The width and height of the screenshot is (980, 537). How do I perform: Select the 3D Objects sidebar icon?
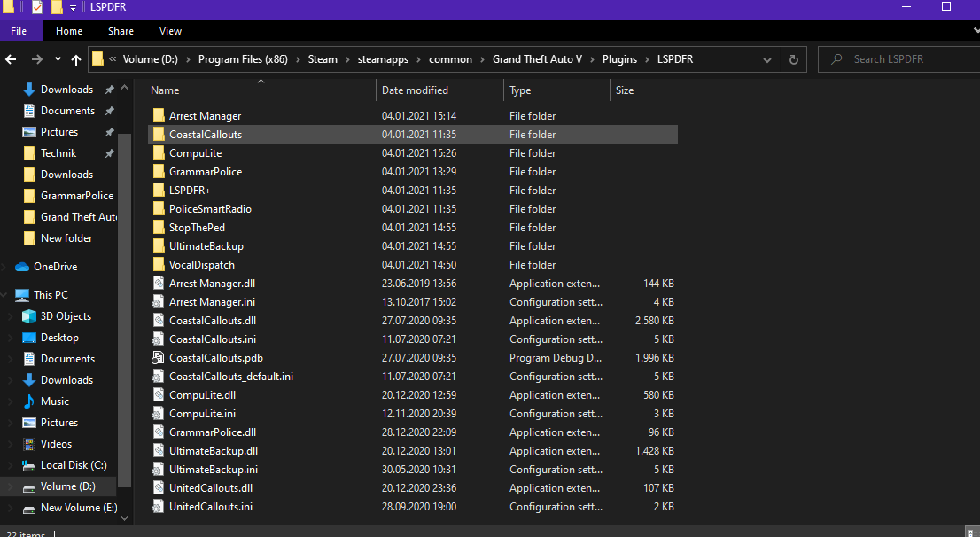tap(29, 316)
